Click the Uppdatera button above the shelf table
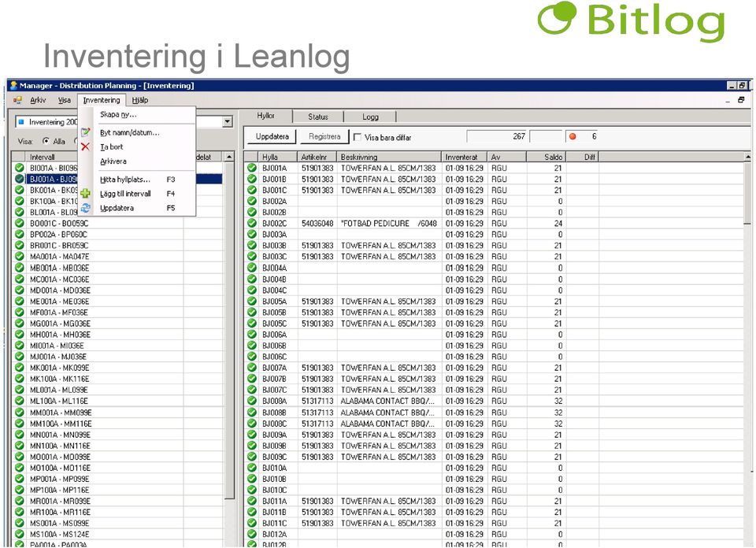This screenshot has width=756, height=548. (x=272, y=137)
